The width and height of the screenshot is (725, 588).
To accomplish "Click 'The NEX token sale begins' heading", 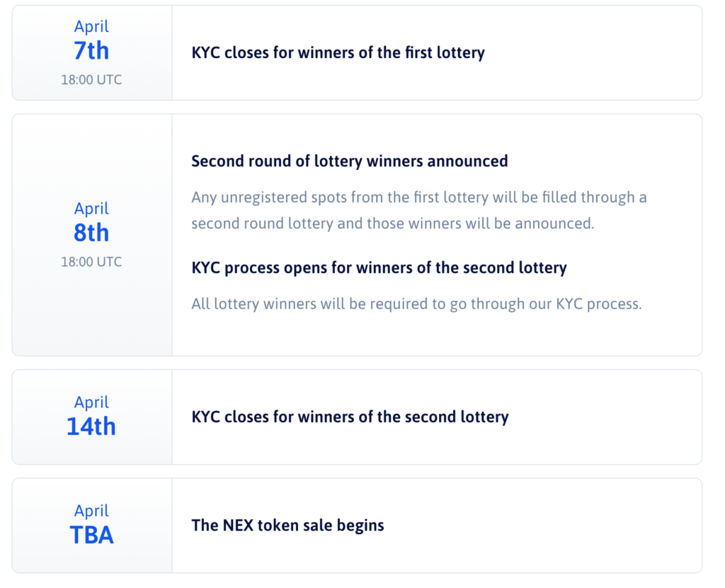I will (287, 526).
